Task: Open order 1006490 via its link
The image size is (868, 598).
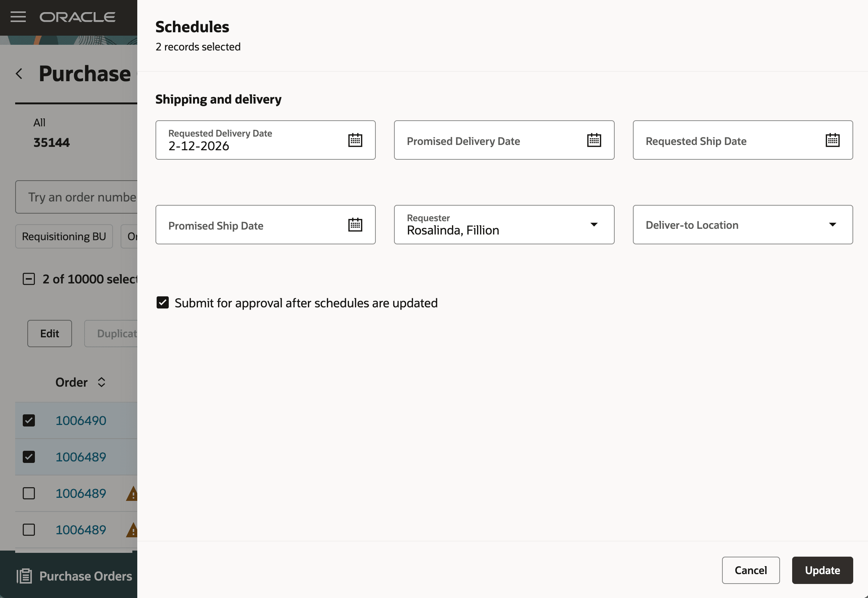Action: [81, 420]
